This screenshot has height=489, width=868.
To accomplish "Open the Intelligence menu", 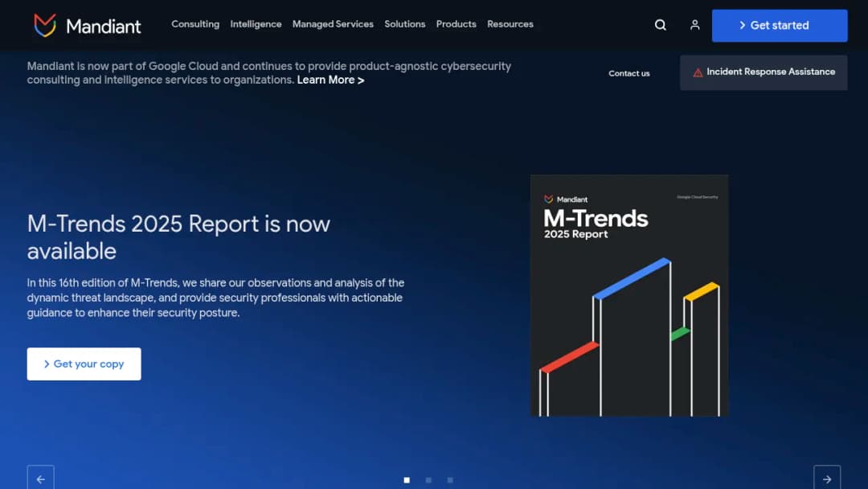I will 256,24.
